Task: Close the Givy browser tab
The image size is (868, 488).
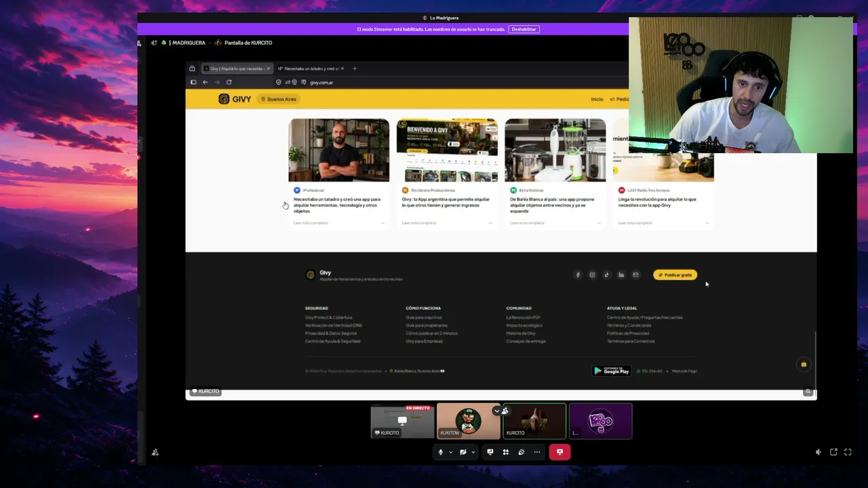Action: tap(269, 68)
